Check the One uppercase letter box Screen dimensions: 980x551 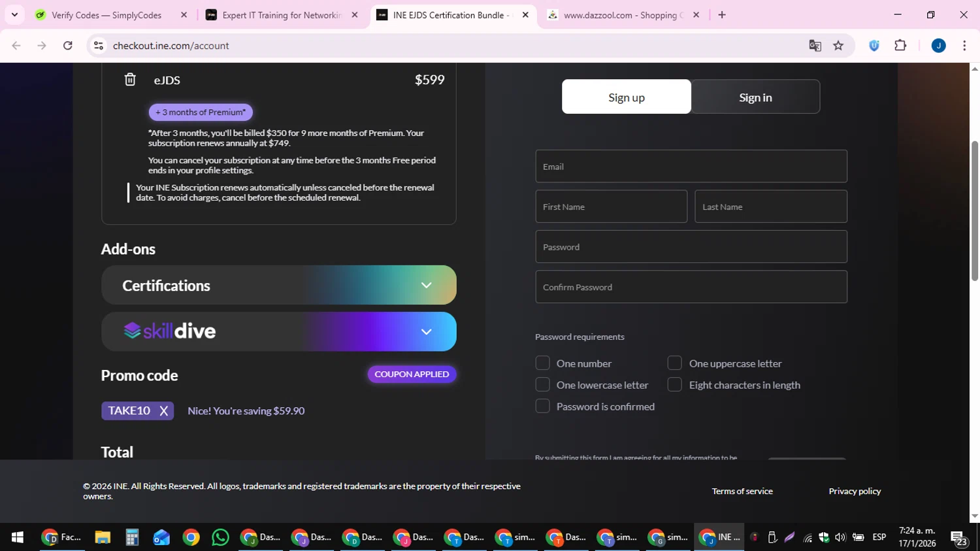[x=675, y=363]
